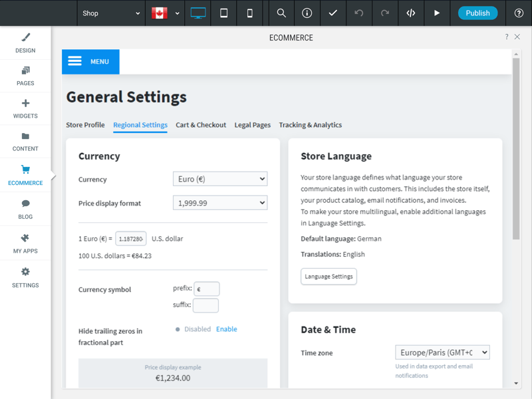
Task: Click the search magnifier icon
Action: click(281, 13)
